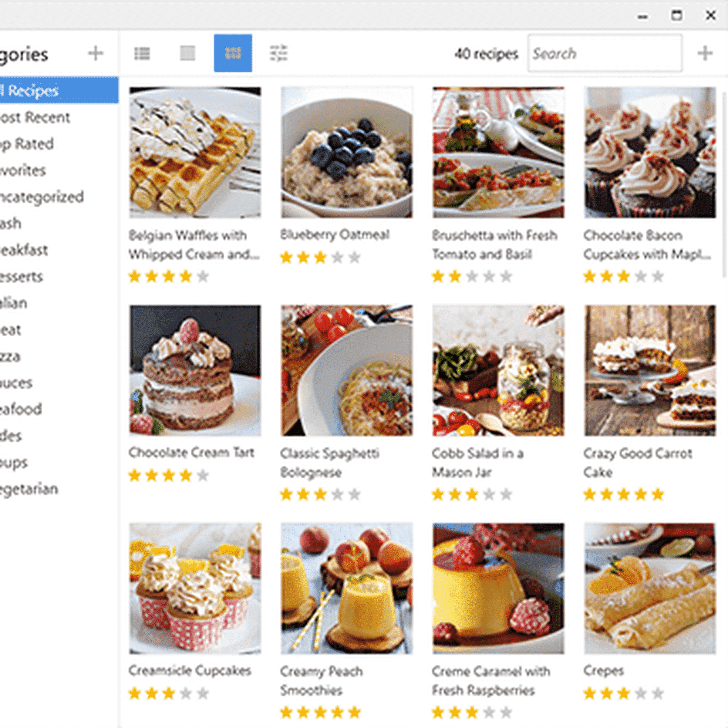Rate Classic Spaghetti Bolognese four stars
728x728 pixels.
click(337, 494)
